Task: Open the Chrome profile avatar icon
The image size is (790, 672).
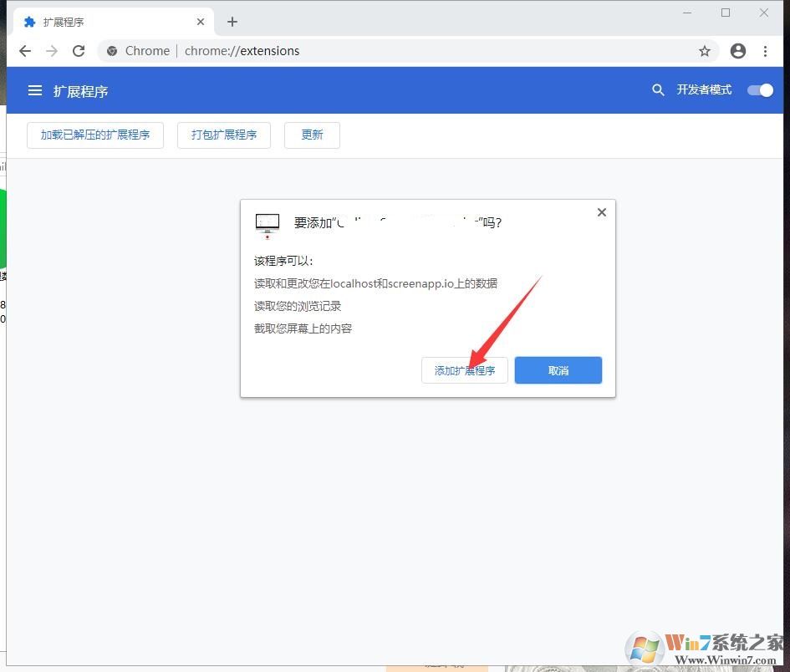Action: pos(737,51)
